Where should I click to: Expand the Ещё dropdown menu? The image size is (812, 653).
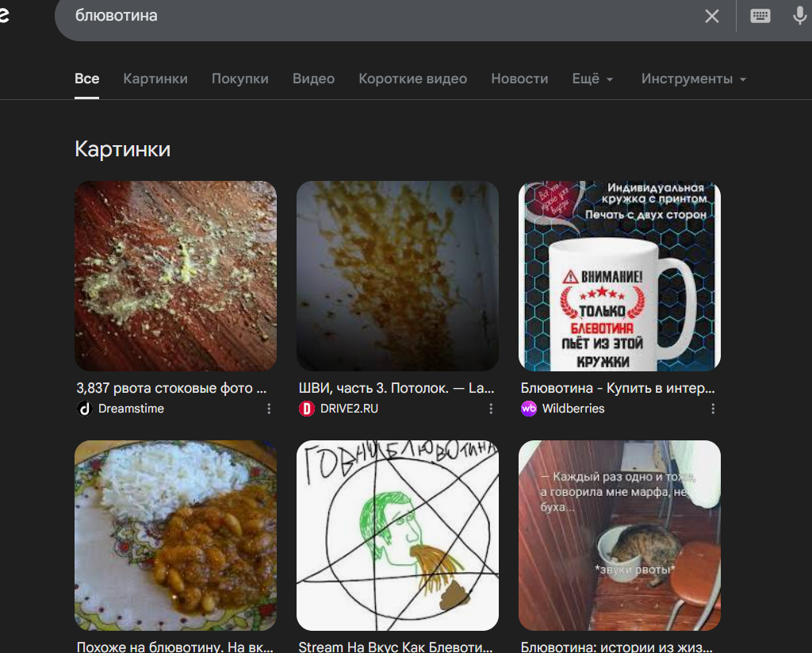pos(592,79)
